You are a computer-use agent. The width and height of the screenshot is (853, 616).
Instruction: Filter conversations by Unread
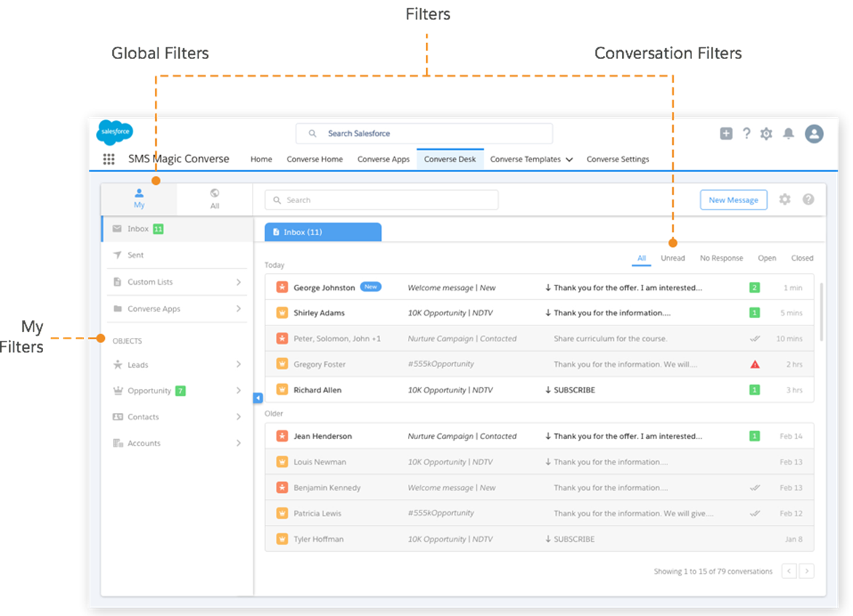pos(673,258)
